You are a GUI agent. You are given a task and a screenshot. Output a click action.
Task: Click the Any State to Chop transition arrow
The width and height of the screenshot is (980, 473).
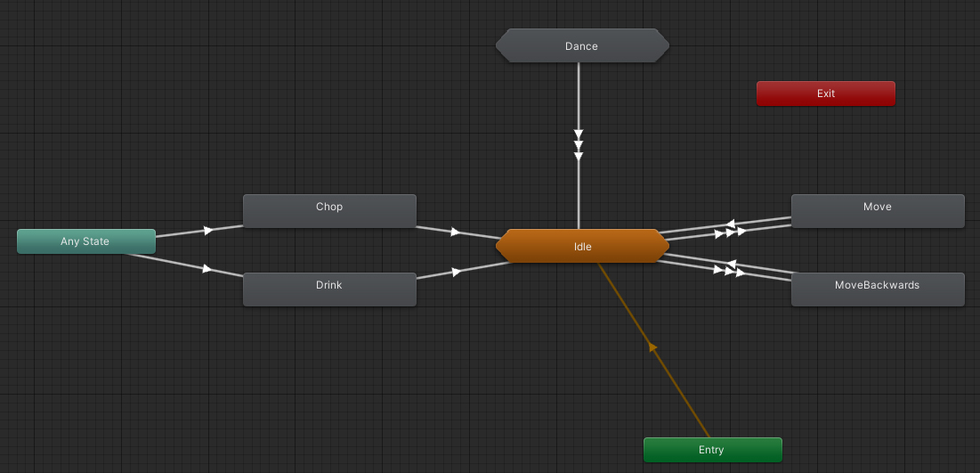point(207,230)
